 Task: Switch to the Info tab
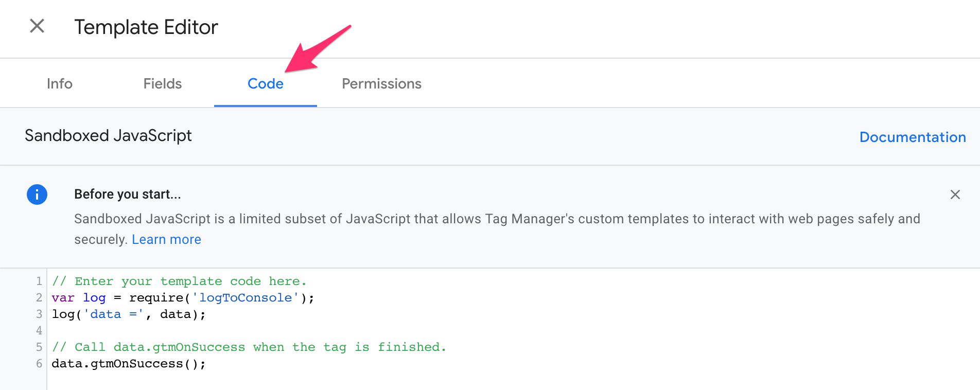tap(60, 83)
